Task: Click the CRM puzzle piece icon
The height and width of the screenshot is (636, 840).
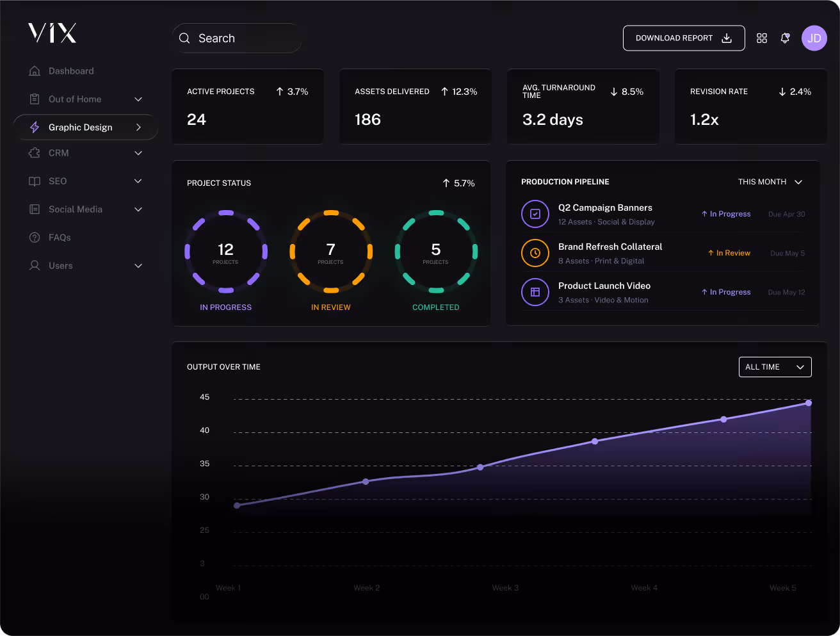Action: [35, 153]
